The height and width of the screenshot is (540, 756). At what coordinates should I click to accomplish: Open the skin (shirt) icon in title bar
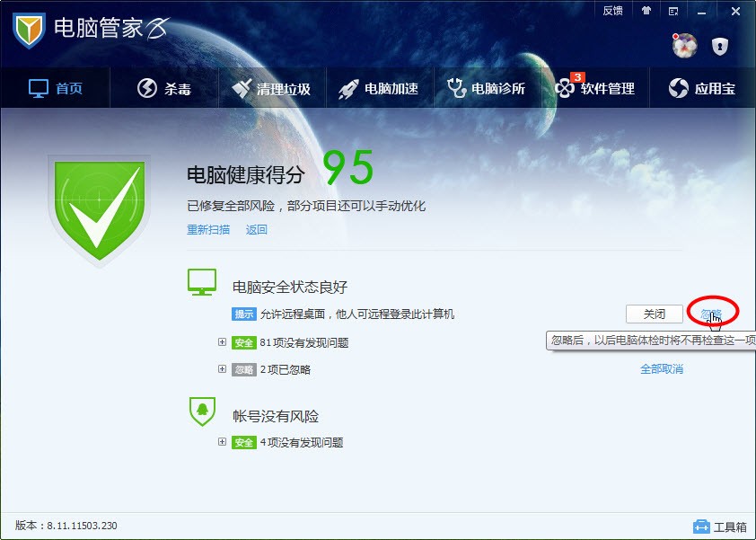(x=646, y=11)
